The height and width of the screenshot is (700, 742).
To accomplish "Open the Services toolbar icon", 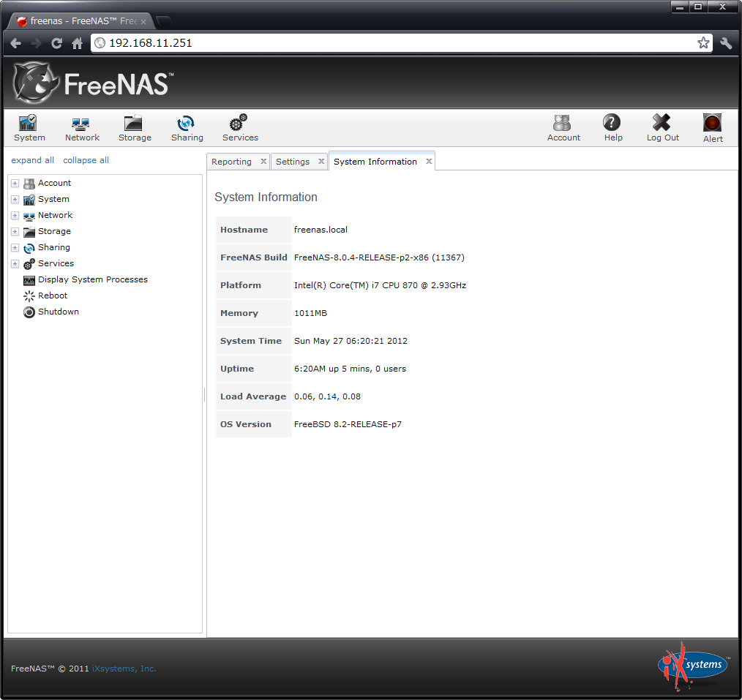I will [x=240, y=128].
